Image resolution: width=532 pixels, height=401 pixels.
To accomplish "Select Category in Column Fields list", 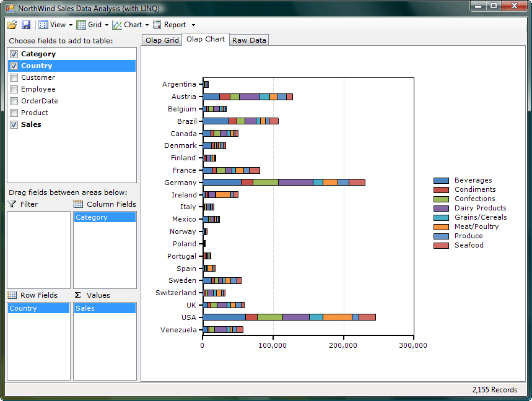I will pos(105,217).
